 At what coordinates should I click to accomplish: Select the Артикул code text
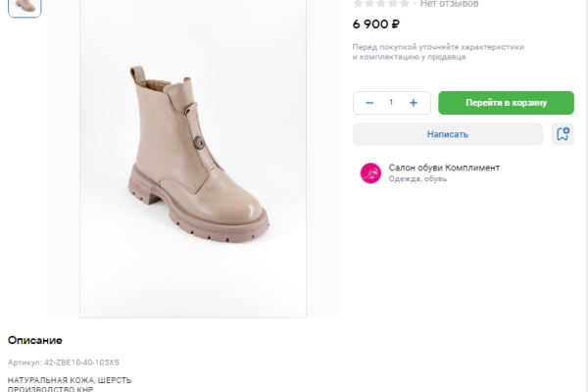point(64,363)
